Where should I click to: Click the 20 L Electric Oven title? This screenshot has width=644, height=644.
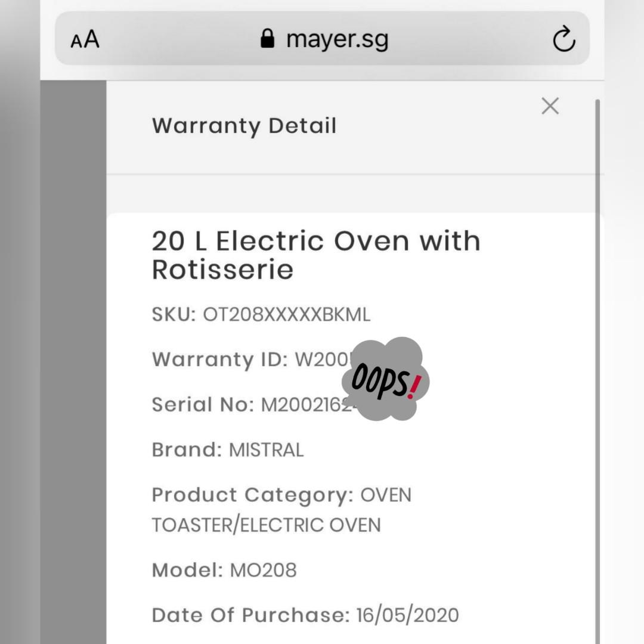[x=315, y=255]
